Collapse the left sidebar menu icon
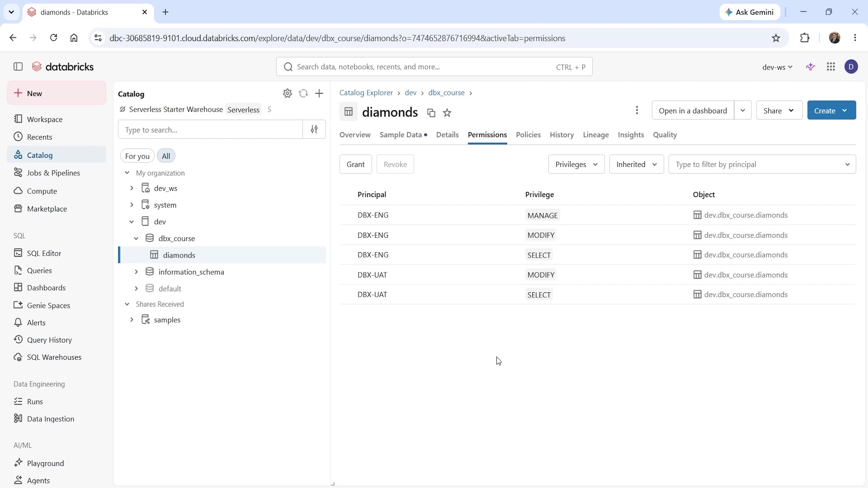This screenshot has height=488, width=868. pos(18,67)
